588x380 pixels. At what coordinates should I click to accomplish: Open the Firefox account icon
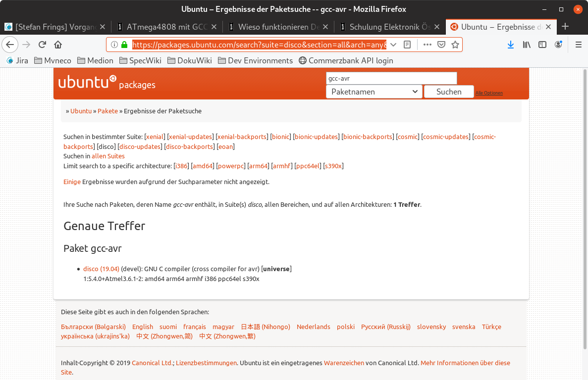(558, 45)
